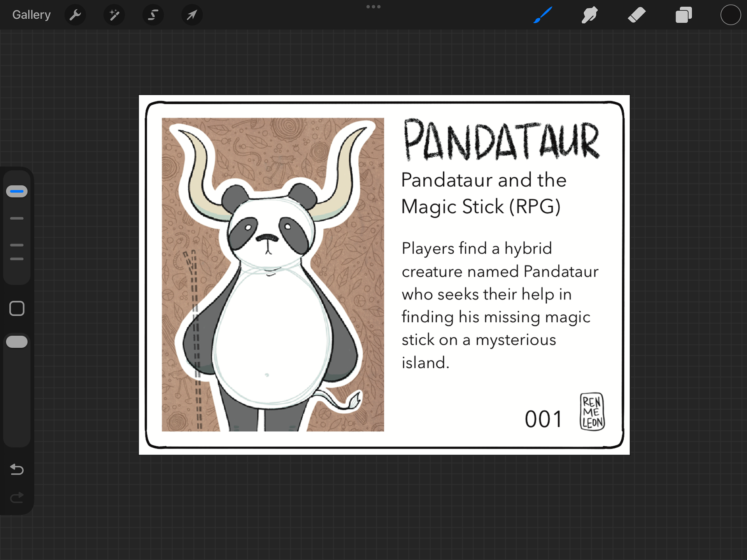Click the brush opacity slider handle
747x560 pixels.
[x=17, y=342]
